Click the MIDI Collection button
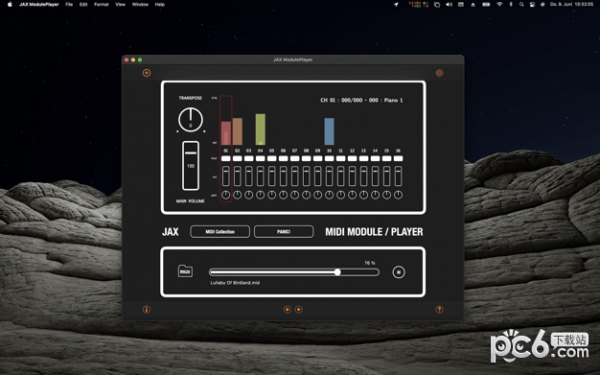 [220, 232]
